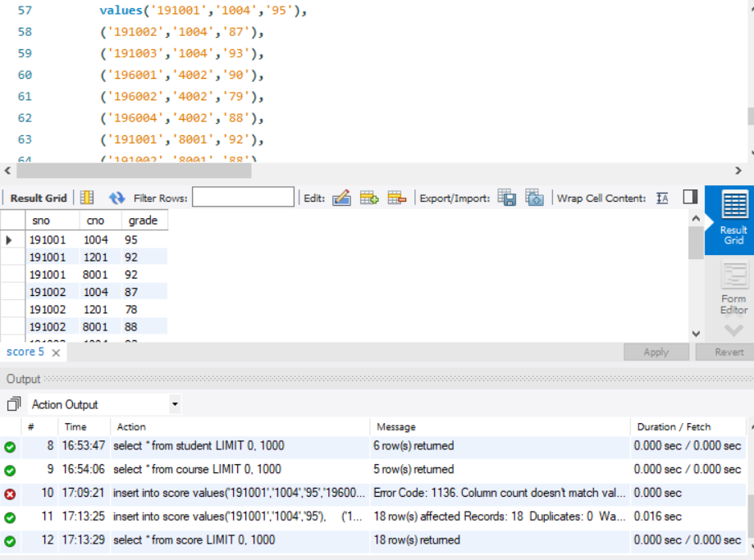Delete selected rows icon in Edit toolbar
Image resolution: width=754 pixels, height=560 pixels.
click(397, 198)
